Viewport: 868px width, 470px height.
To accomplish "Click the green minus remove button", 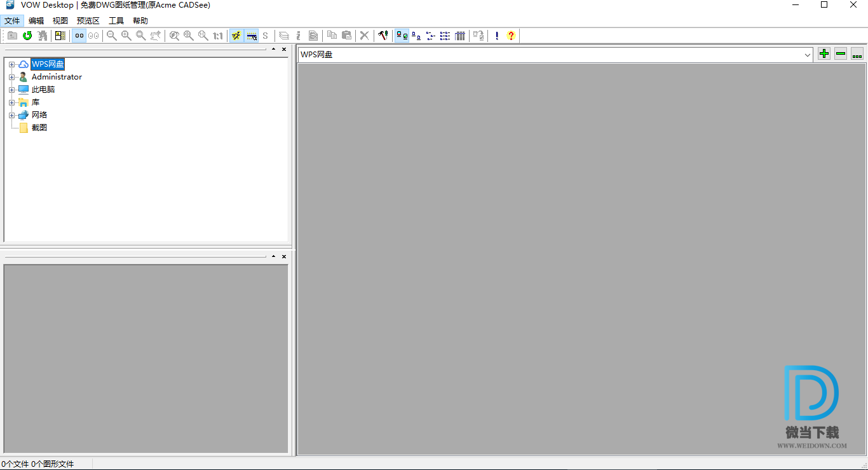I will [x=841, y=54].
